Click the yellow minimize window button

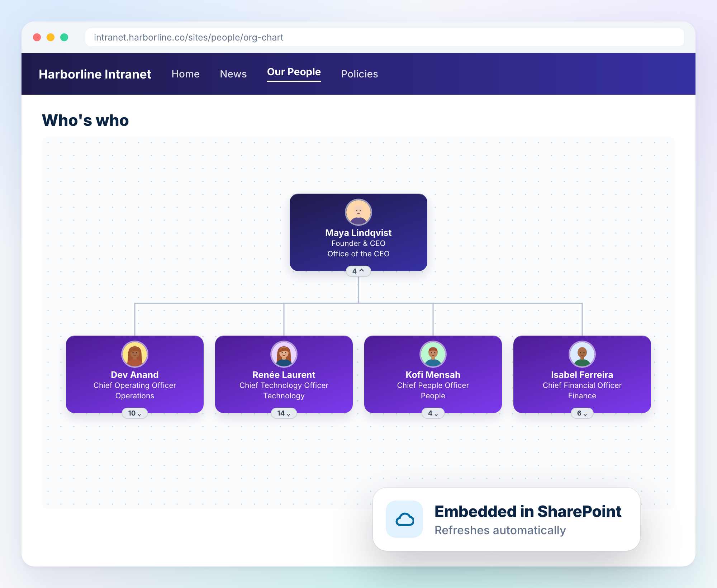51,37
